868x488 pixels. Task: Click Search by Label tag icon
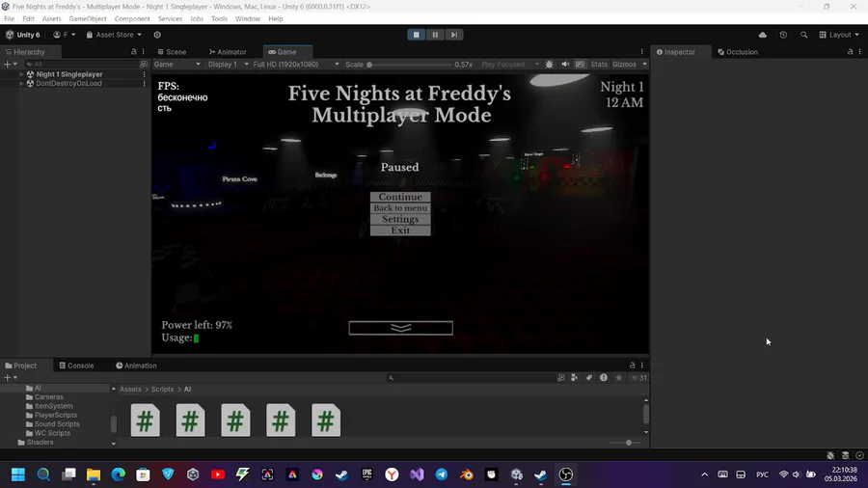[589, 377]
